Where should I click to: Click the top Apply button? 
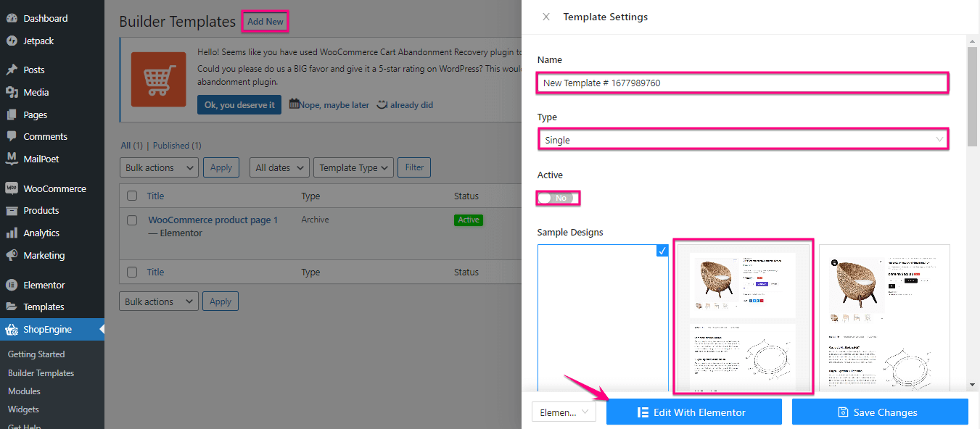[x=221, y=167]
